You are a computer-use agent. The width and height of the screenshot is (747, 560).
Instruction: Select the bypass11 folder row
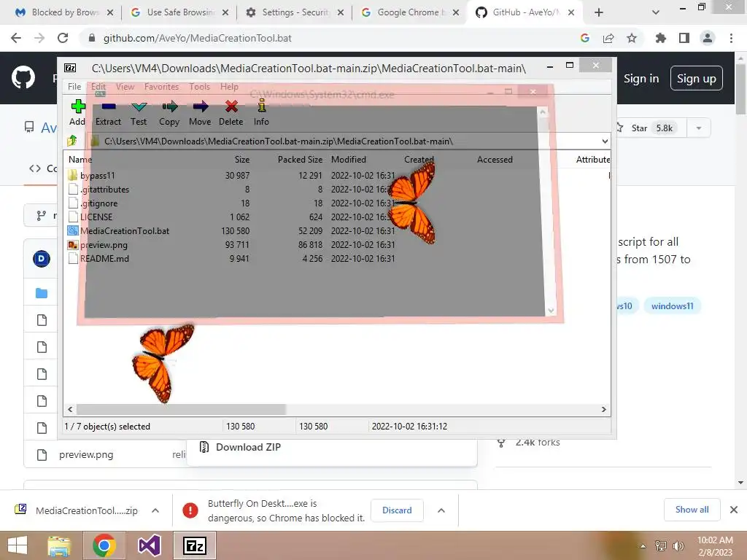(x=336, y=176)
